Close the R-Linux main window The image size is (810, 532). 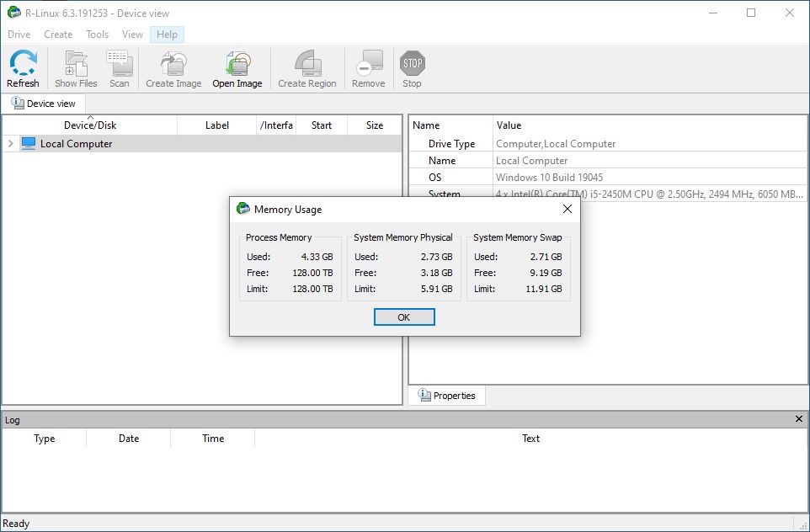pyautogui.click(x=789, y=13)
